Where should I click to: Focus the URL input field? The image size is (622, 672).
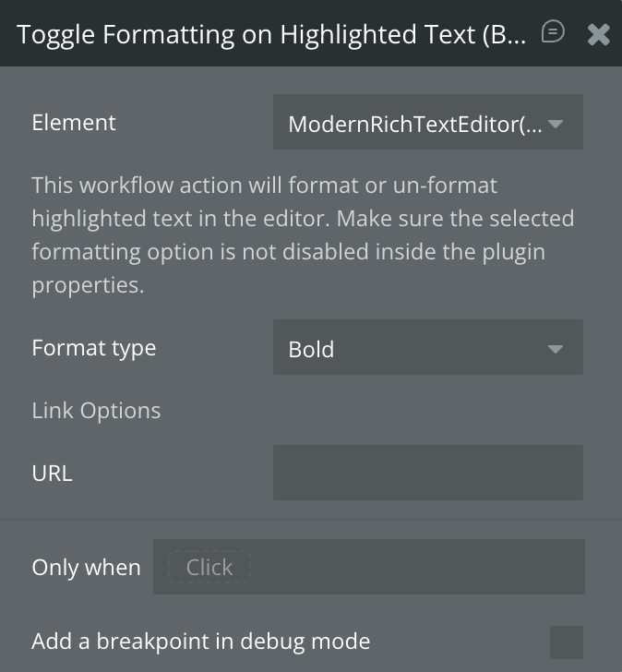pos(427,473)
